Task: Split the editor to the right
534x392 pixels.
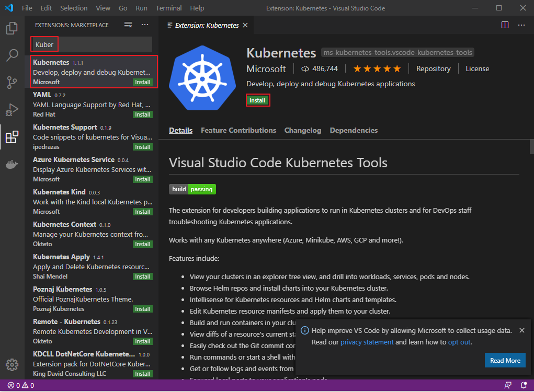Action: 505,25
